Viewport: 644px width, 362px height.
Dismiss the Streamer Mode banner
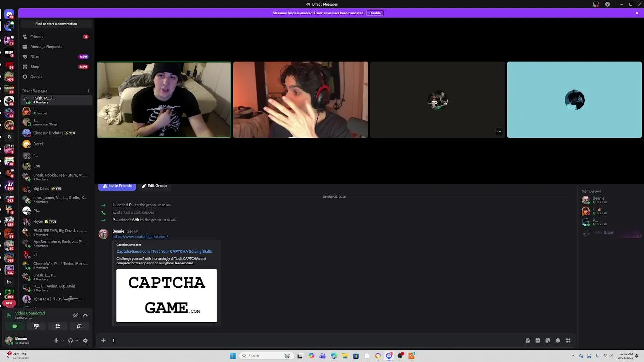point(637,13)
